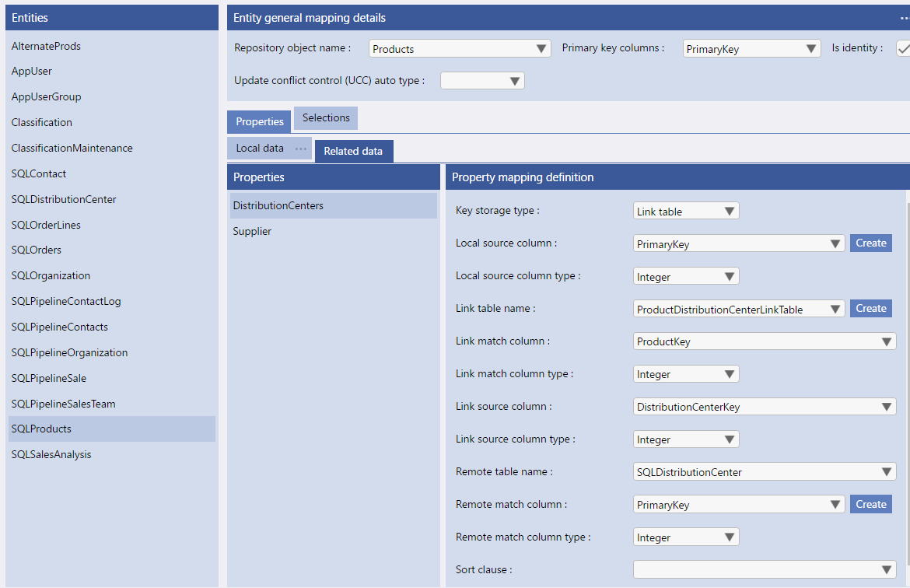Open the SQLPipelineSale entity
The height and width of the screenshot is (588, 910).
[111, 378]
